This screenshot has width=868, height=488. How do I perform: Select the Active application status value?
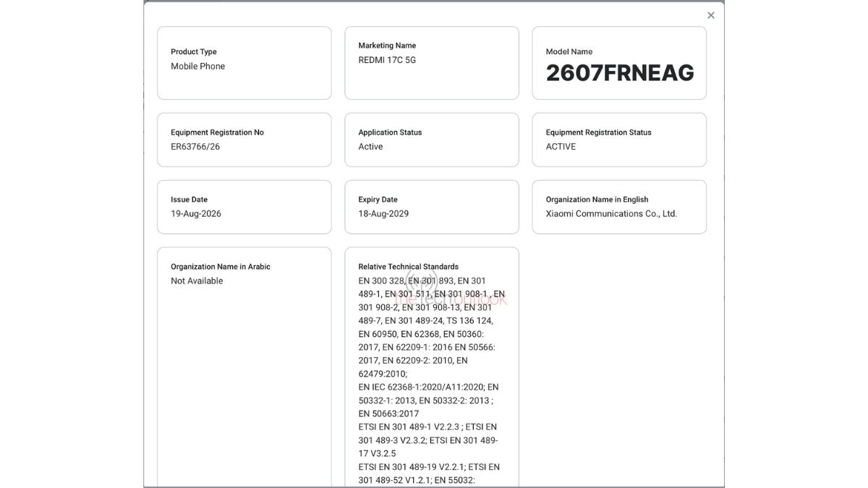click(370, 147)
